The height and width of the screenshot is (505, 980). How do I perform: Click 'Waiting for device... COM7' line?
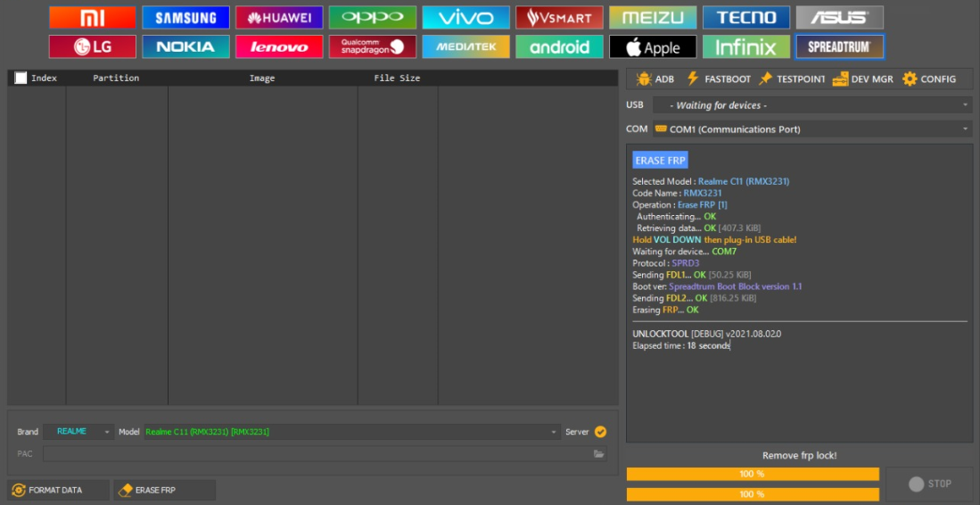pyautogui.click(x=684, y=252)
